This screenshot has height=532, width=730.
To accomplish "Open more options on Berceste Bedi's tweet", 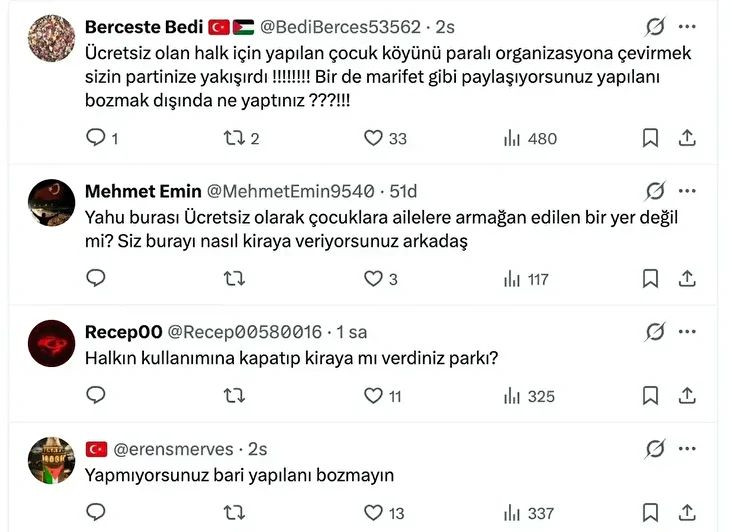I will point(687,27).
